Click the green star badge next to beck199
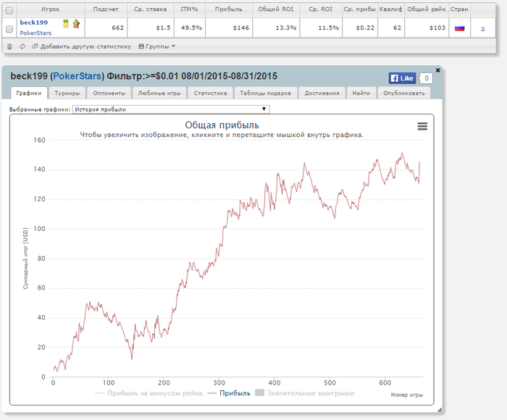 click(66, 24)
